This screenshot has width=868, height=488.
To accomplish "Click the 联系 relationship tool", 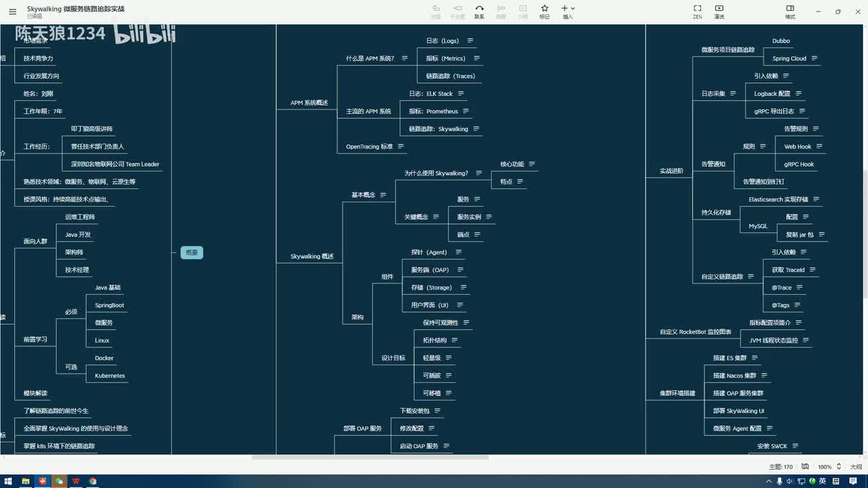I will point(479,12).
